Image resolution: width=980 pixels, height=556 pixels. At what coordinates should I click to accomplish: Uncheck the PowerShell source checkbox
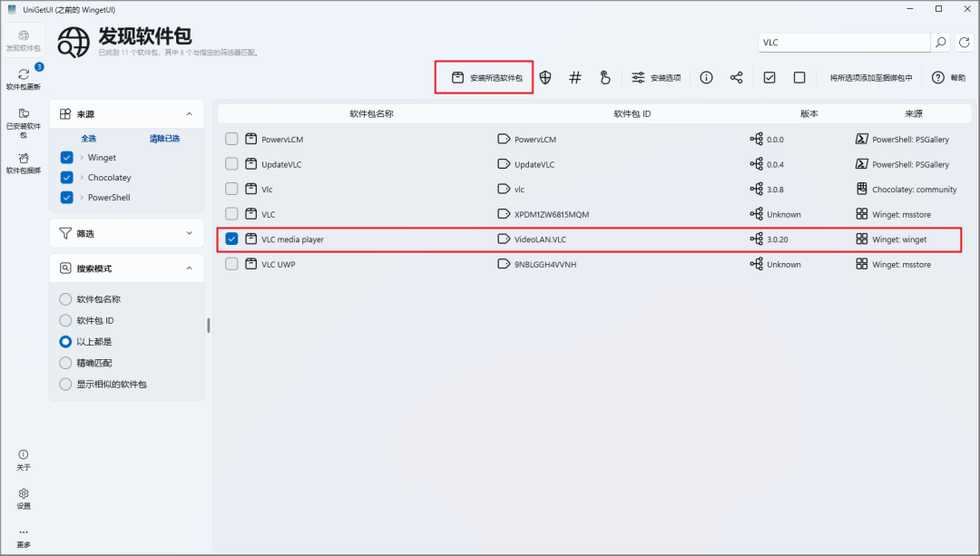[67, 198]
